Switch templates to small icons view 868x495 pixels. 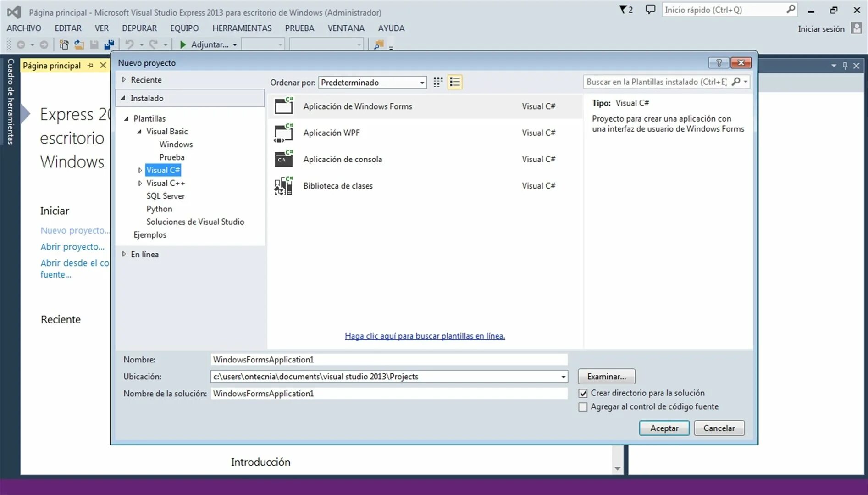(438, 82)
